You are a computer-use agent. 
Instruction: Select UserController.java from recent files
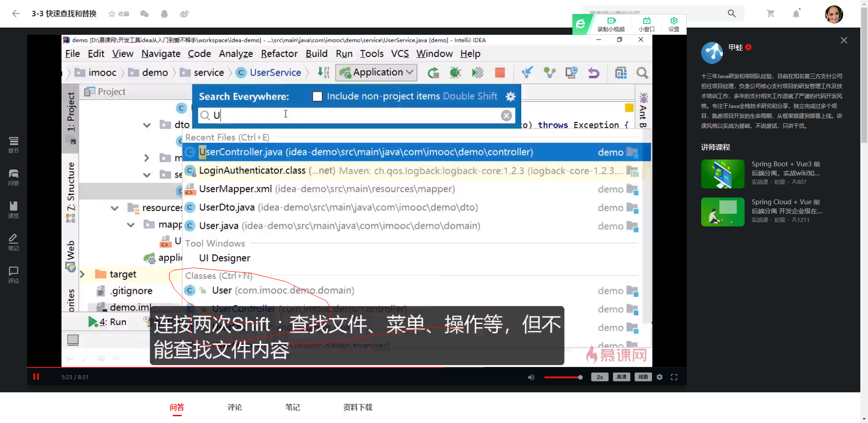(x=416, y=152)
